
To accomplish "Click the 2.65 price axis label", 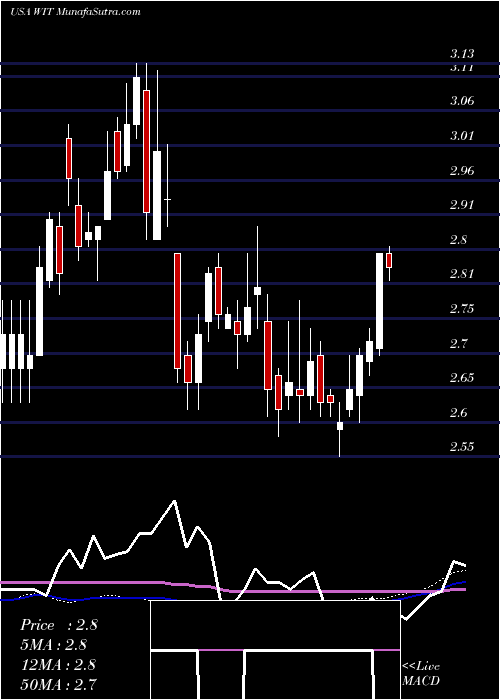I will point(462,378).
